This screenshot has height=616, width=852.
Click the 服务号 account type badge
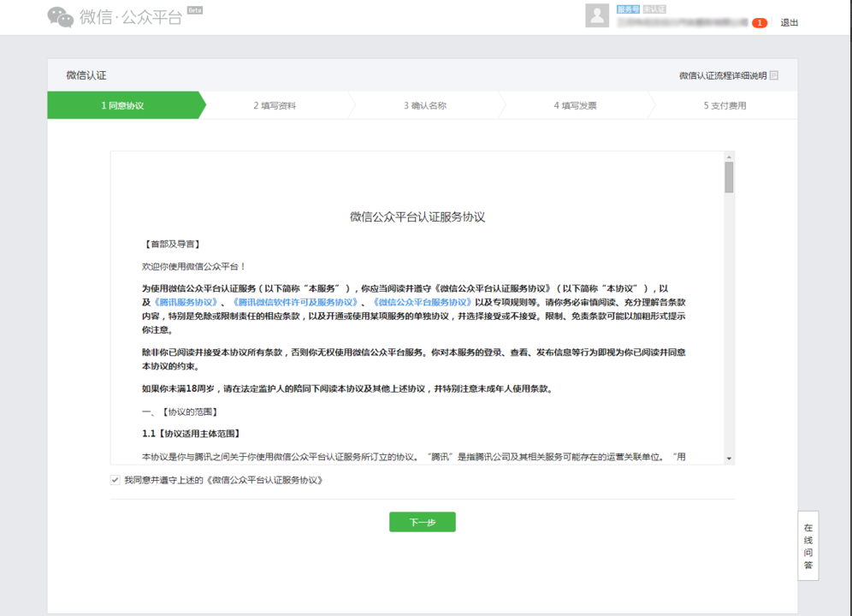click(628, 9)
